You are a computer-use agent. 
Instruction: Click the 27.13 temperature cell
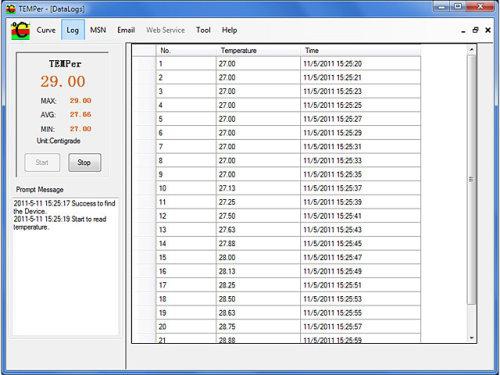click(x=258, y=188)
